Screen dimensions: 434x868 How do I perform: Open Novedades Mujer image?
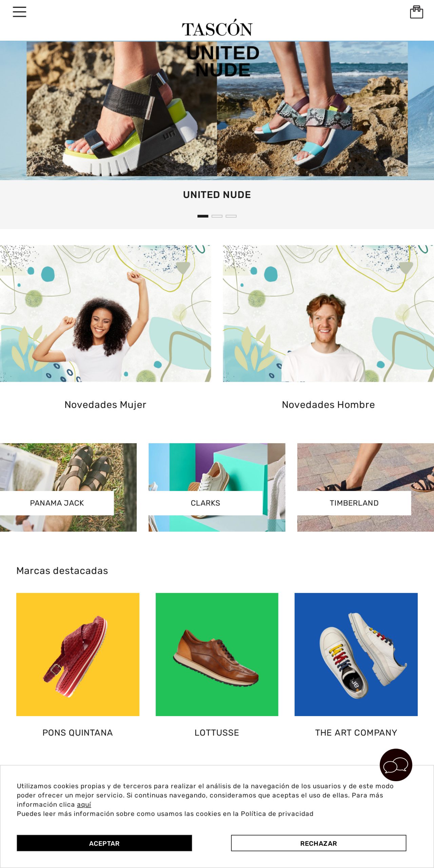(x=105, y=314)
